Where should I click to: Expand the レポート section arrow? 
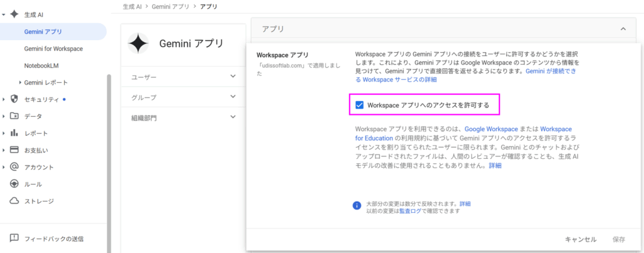point(3,133)
